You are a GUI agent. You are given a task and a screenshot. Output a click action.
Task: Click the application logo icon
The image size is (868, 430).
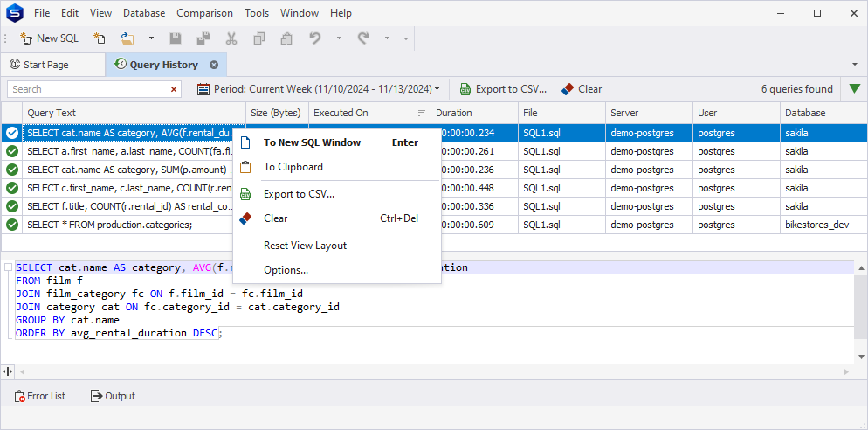pyautogui.click(x=15, y=13)
